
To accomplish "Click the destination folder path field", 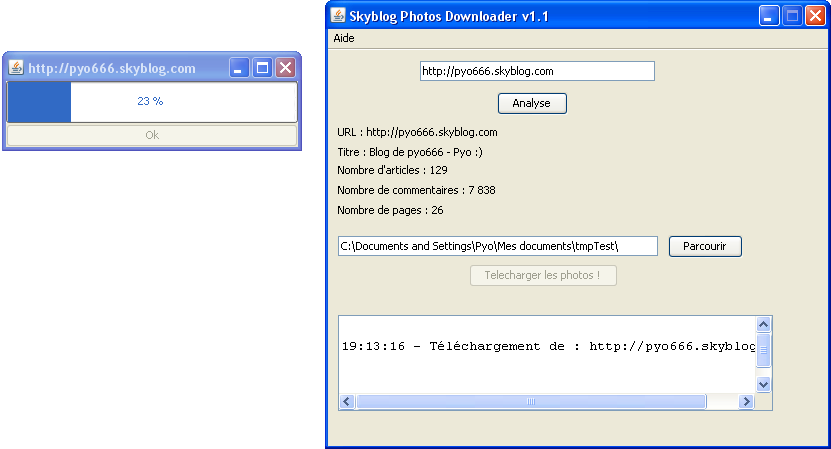I will coord(497,246).
